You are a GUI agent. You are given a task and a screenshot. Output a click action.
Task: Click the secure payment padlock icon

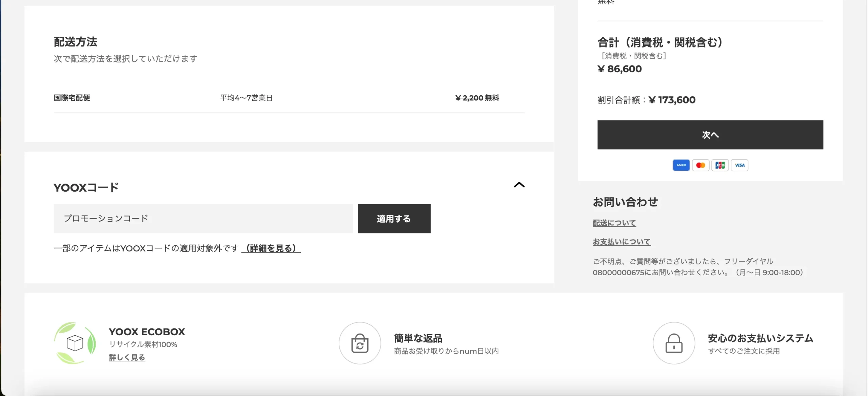pyautogui.click(x=674, y=343)
